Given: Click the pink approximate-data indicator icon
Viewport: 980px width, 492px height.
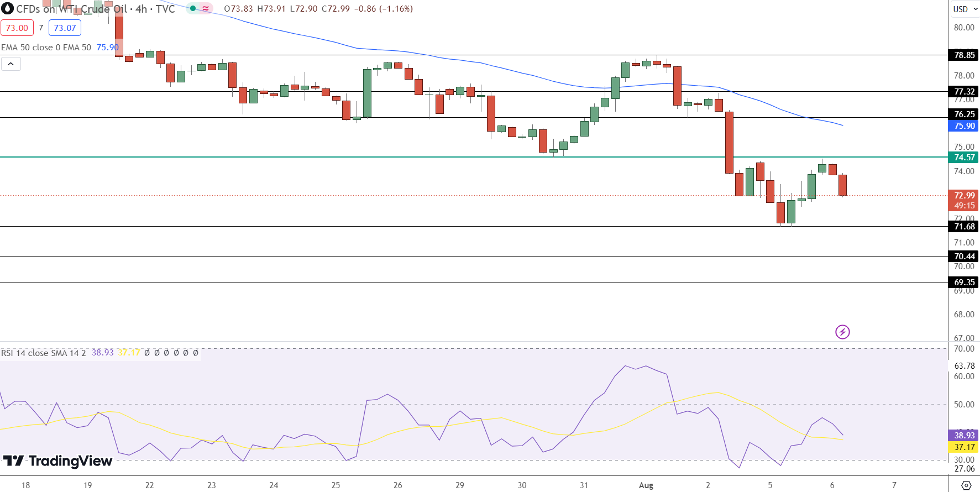Looking at the screenshot, I should [x=206, y=9].
